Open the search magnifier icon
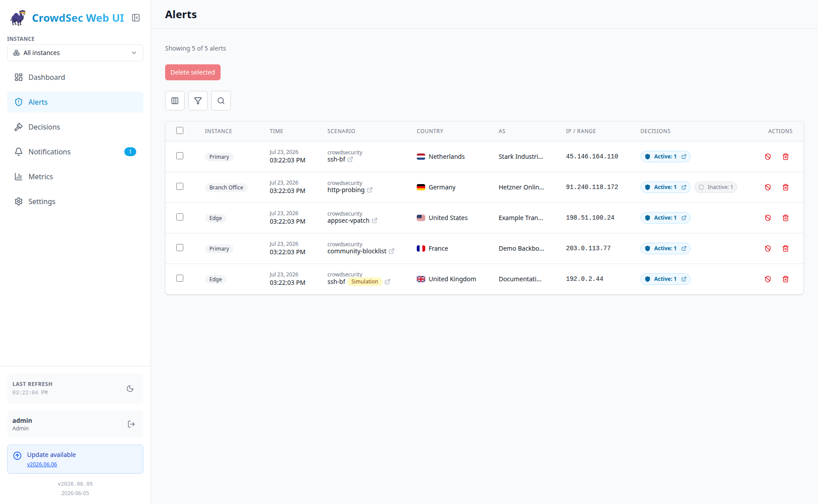The width and height of the screenshot is (818, 504). click(x=221, y=101)
